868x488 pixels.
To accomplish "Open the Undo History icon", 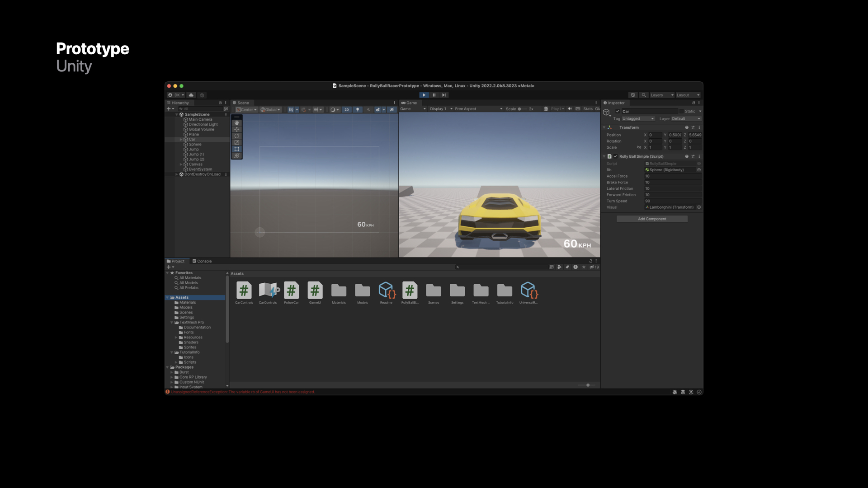I will [x=633, y=95].
